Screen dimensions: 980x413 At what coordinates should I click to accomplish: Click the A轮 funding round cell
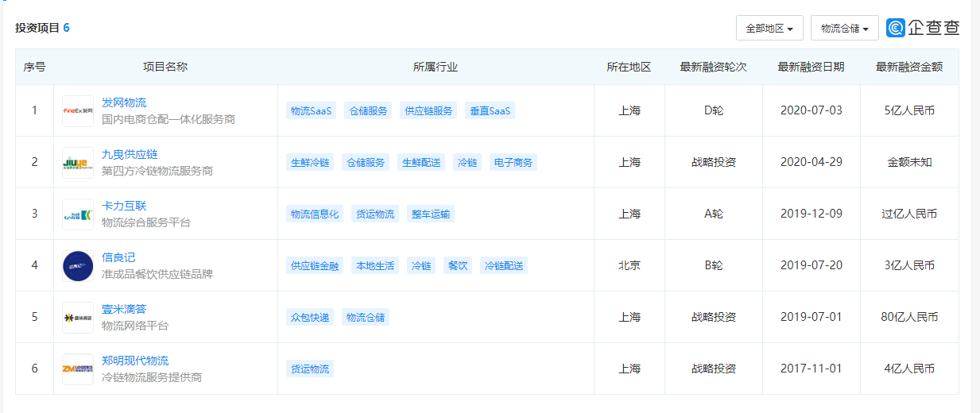714,214
